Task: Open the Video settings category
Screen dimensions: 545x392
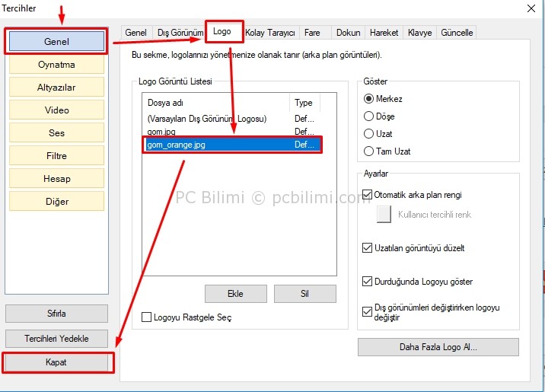Action: (x=56, y=110)
